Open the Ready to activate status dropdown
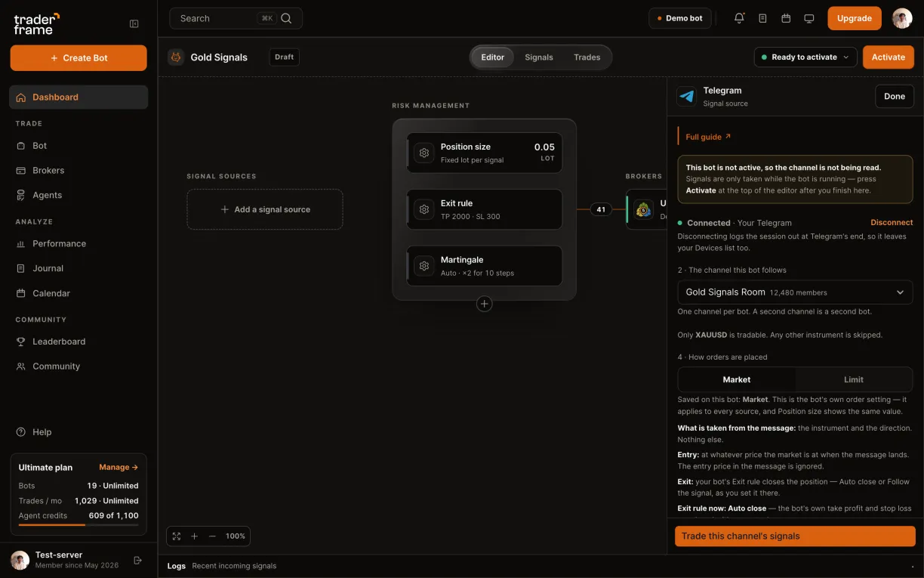 [x=805, y=57]
